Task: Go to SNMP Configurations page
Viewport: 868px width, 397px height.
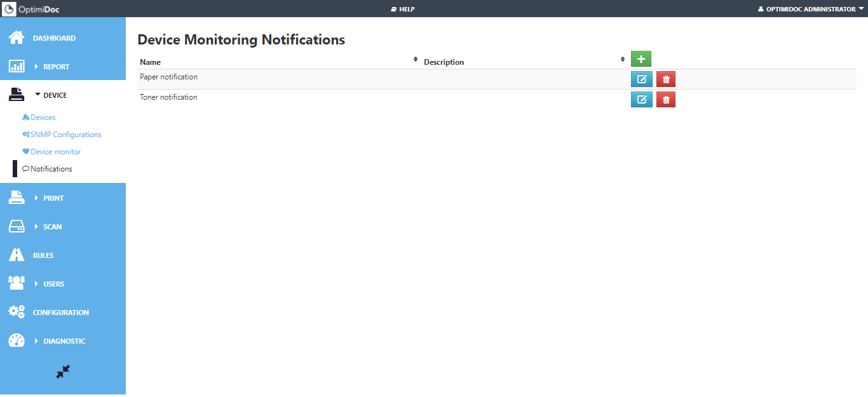Action: [x=65, y=135]
